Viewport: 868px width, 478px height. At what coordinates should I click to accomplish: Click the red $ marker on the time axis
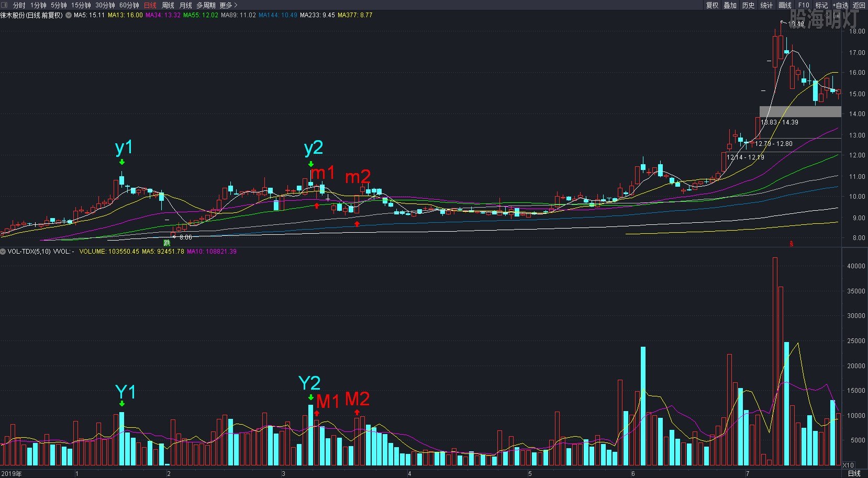[x=792, y=244]
